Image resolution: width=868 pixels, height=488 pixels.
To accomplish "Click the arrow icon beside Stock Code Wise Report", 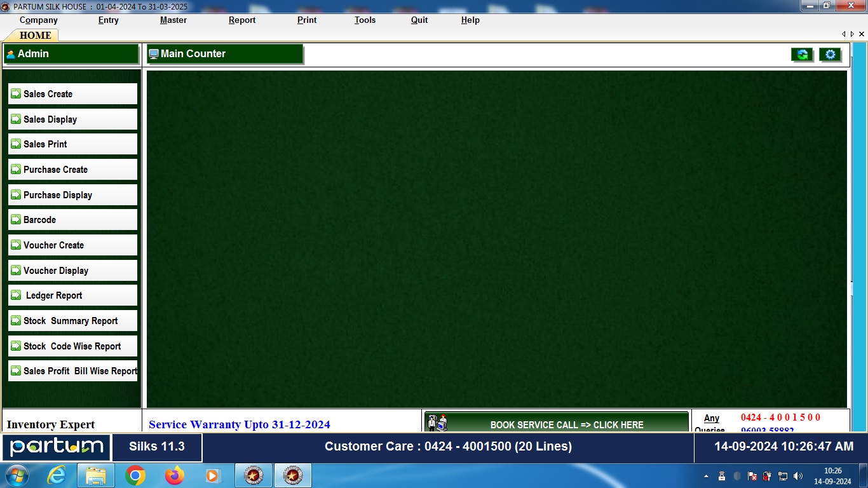I will pos(16,346).
